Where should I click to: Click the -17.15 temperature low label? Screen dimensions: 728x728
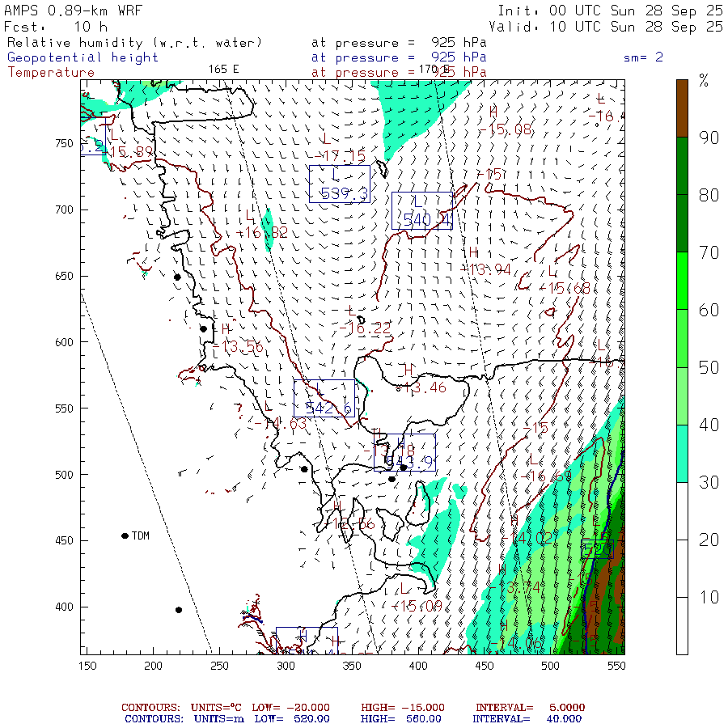pos(343,156)
